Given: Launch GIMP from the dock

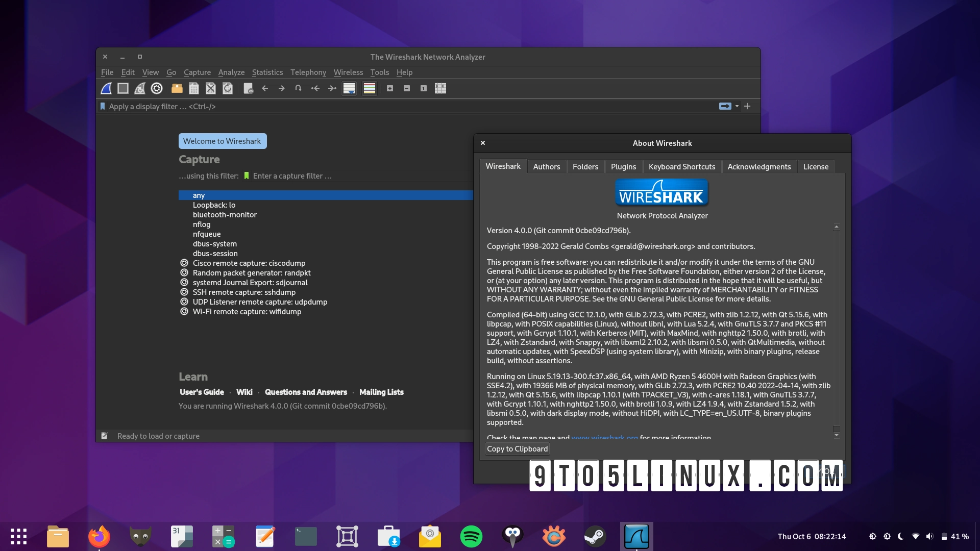Looking at the screenshot, I should [x=140, y=536].
